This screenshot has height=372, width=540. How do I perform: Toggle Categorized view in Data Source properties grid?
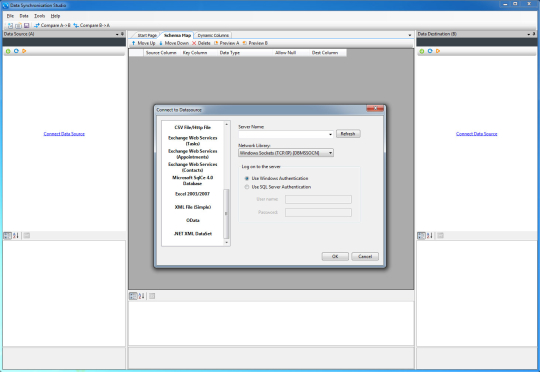pos(8,236)
